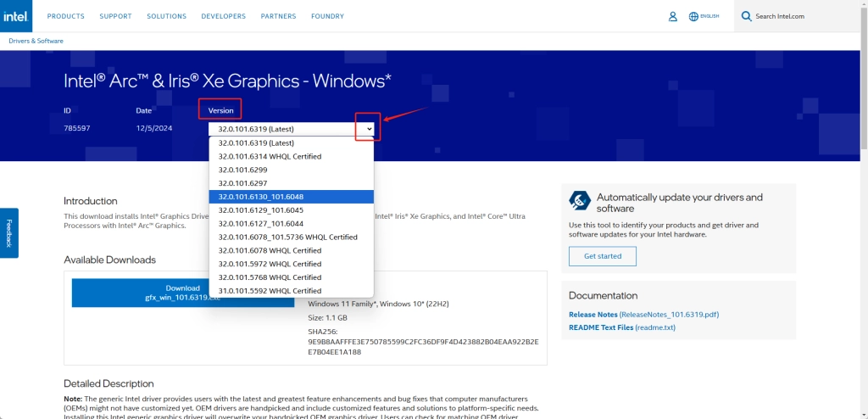The width and height of the screenshot is (868, 419).
Task: Select version 32.0.101.5972 WHQL Certified
Action: click(x=292, y=264)
